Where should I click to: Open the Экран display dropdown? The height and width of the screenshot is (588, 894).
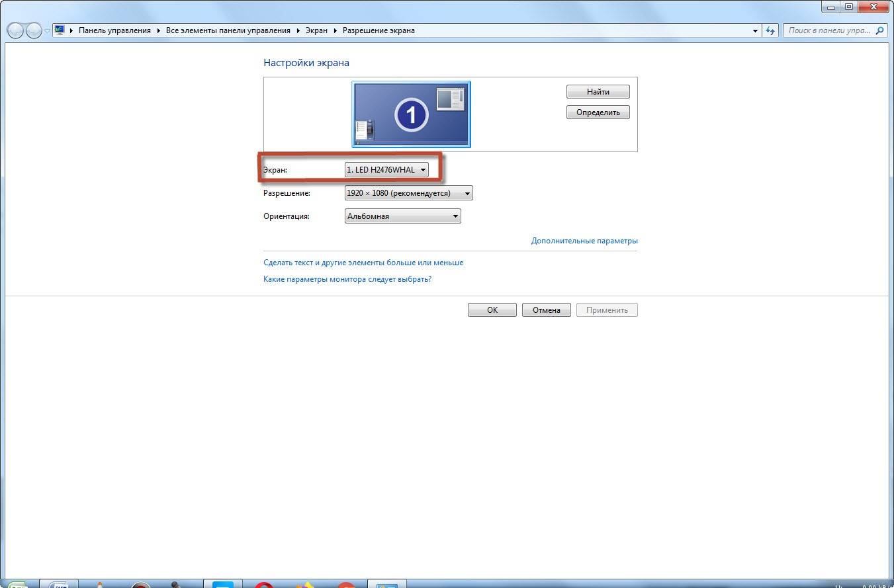(x=386, y=170)
